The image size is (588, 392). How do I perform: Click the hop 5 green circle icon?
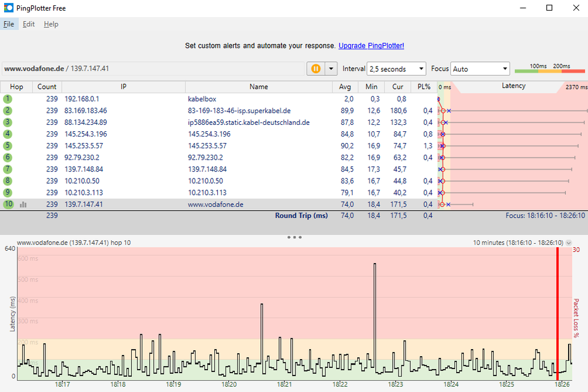[x=8, y=145]
